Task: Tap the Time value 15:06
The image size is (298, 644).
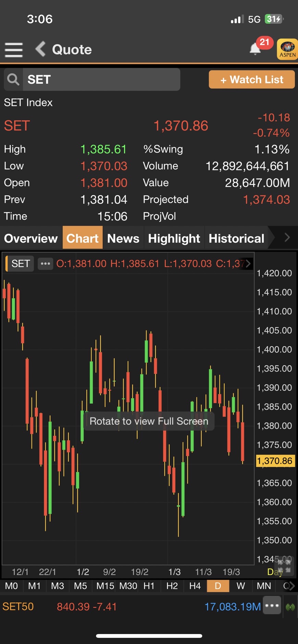Action: (x=112, y=216)
